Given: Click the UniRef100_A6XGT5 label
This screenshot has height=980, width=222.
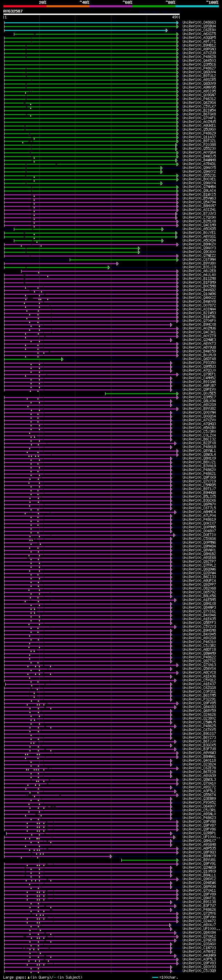Looking at the screenshot, I should click(199, 34).
